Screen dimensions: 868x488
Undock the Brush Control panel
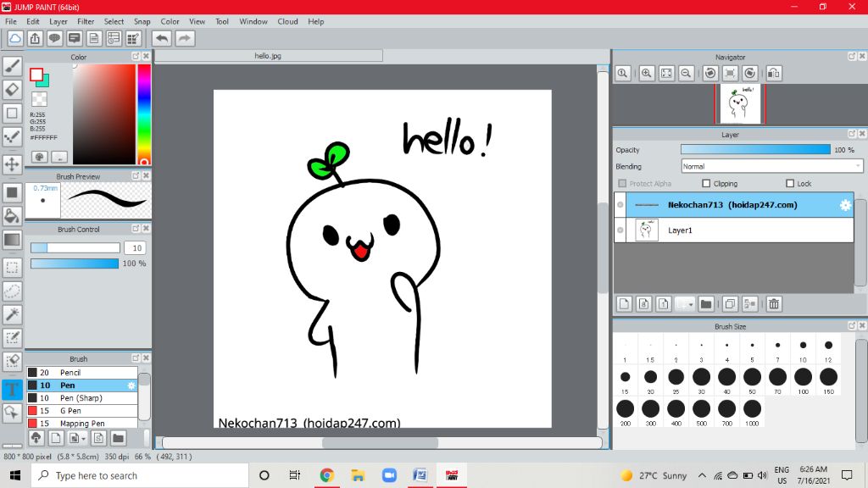click(136, 228)
